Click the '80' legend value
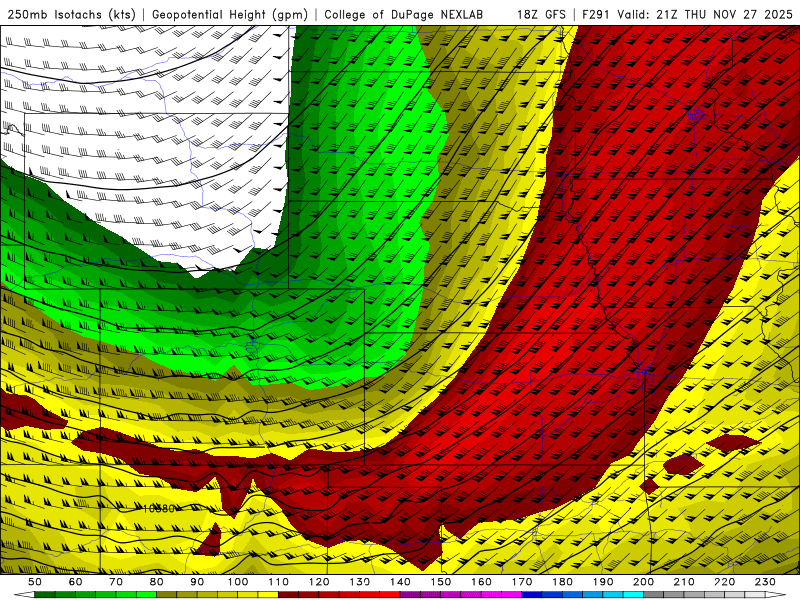The height and width of the screenshot is (600, 800). [157, 582]
